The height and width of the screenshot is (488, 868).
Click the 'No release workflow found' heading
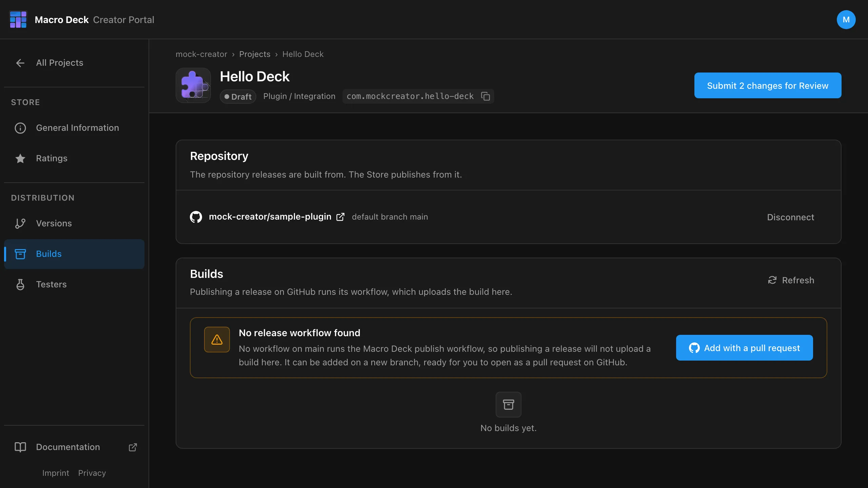click(299, 333)
